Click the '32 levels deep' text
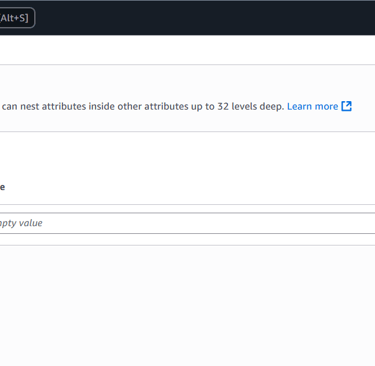Image resolution: width=375 pixels, height=366 pixels. pos(250,106)
